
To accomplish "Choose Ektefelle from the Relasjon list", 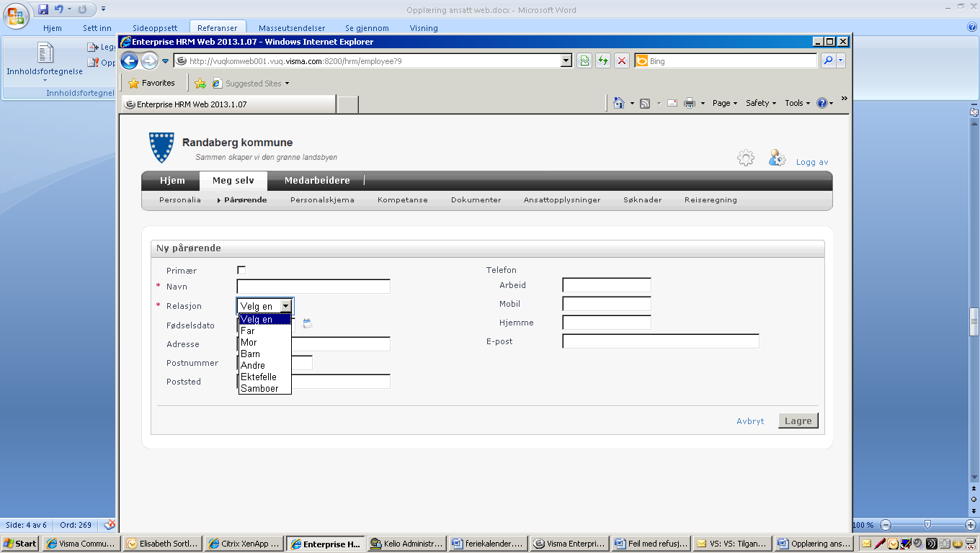I will click(264, 377).
